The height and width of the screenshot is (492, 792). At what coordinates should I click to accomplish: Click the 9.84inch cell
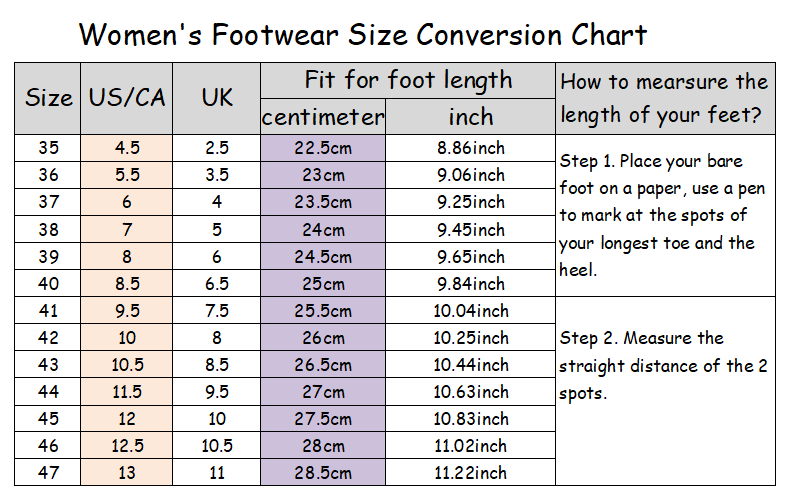(470, 283)
